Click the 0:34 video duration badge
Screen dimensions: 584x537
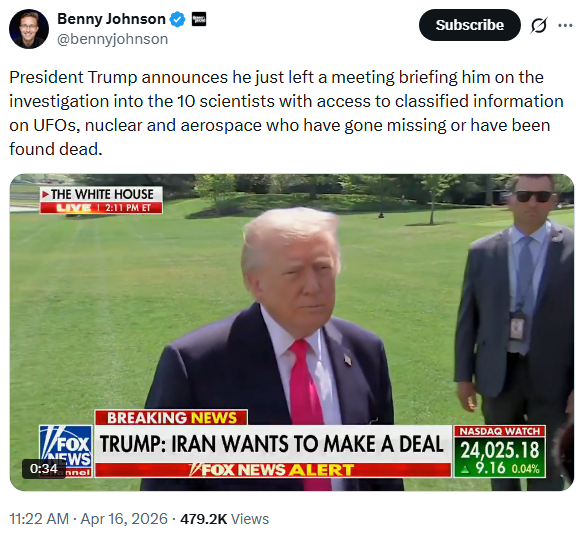point(44,468)
